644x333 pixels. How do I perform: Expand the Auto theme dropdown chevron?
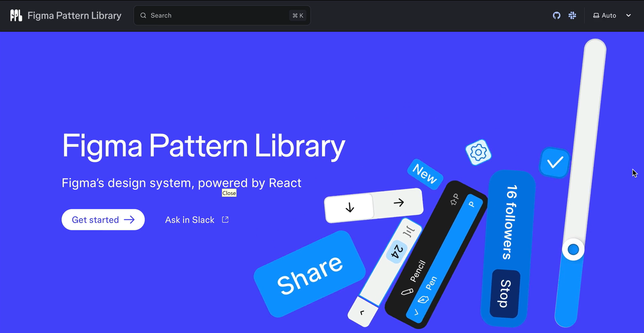pyautogui.click(x=628, y=16)
